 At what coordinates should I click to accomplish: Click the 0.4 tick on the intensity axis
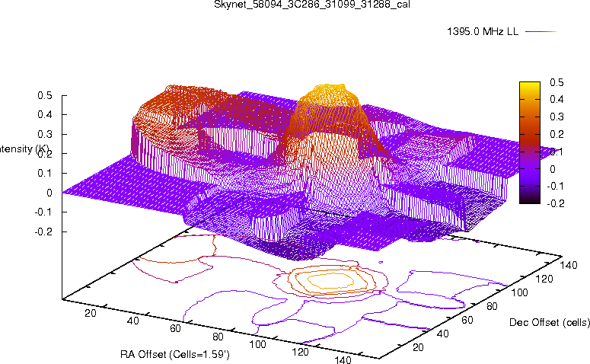pos(45,115)
